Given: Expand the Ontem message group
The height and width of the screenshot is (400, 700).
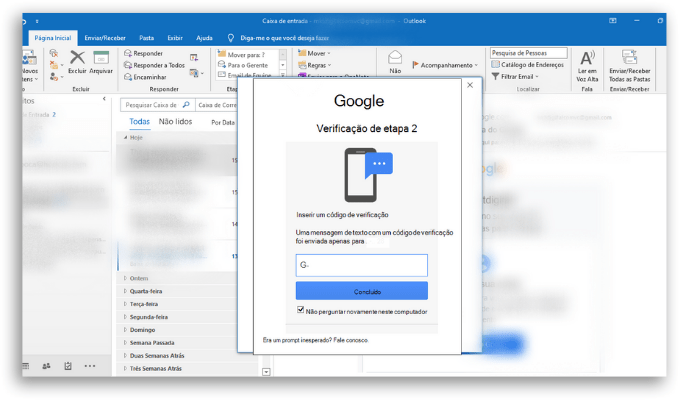Looking at the screenshot, I should 125,278.
